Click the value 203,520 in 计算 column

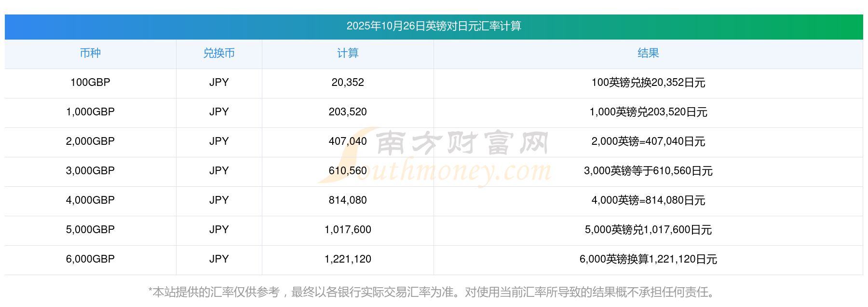[348, 112]
